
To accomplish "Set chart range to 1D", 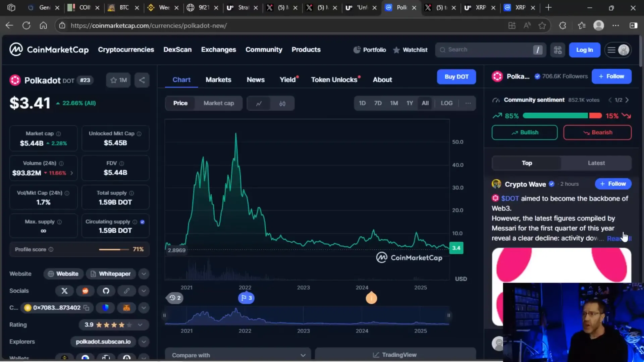I will 362,103.
